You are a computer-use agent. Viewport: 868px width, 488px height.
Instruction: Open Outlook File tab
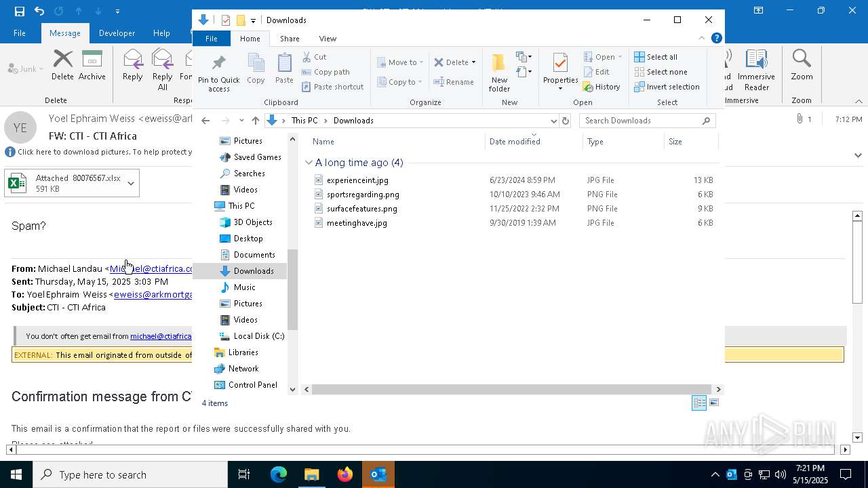(x=20, y=33)
